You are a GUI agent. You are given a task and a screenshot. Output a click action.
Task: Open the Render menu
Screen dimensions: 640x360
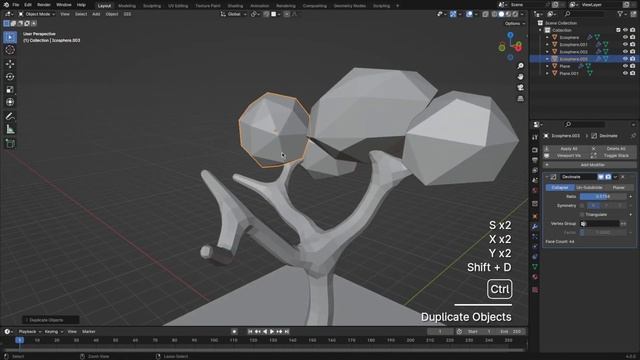pos(44,5)
